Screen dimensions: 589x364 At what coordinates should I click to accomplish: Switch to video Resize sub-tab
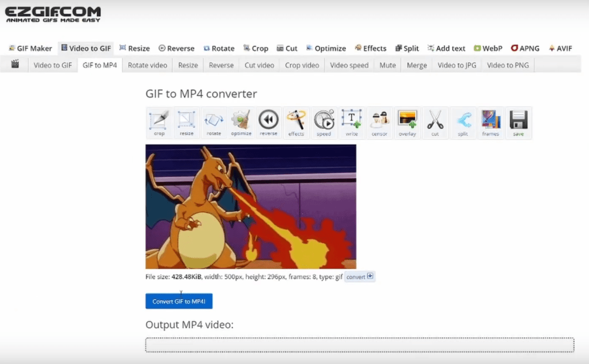(x=188, y=66)
